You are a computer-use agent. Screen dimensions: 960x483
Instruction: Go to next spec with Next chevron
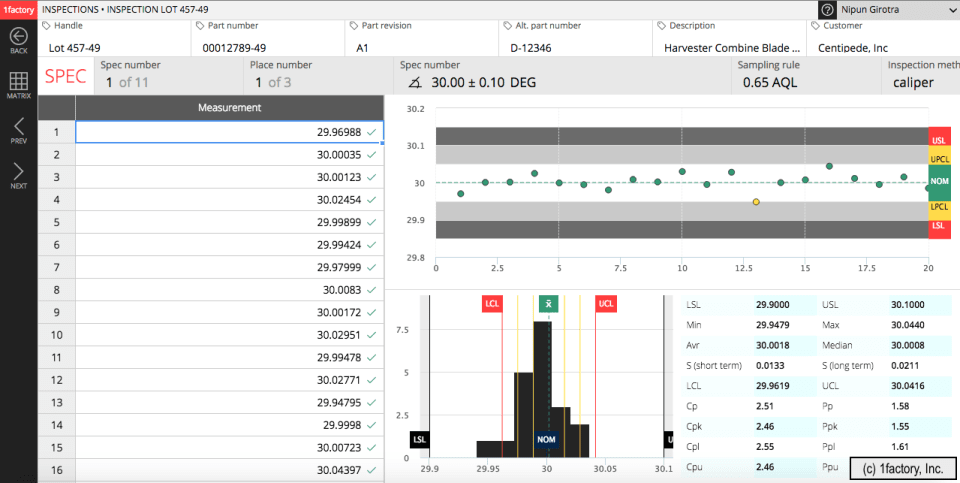18,171
